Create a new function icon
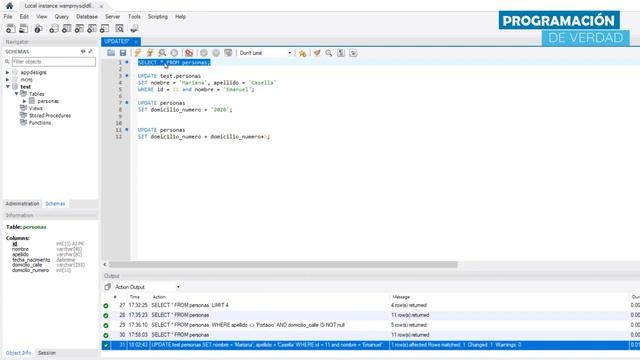 coord(105,29)
